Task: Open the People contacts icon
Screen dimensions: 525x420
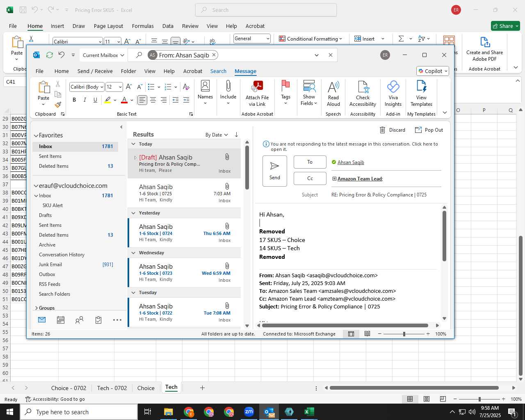Action: pos(80,320)
